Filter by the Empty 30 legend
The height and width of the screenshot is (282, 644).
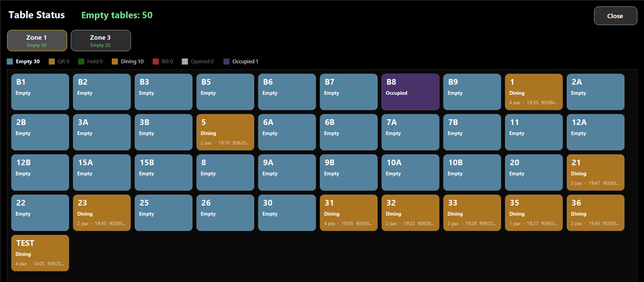click(x=24, y=61)
